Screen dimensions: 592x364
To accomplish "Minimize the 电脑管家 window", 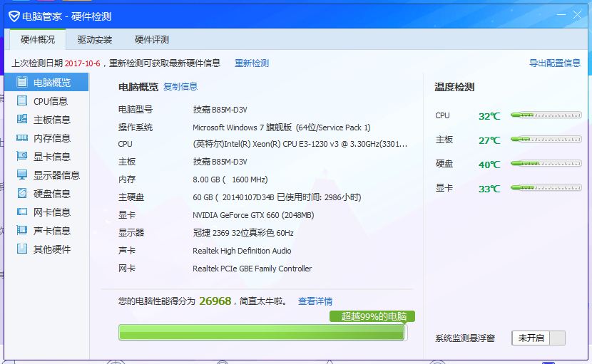I will [561, 15].
